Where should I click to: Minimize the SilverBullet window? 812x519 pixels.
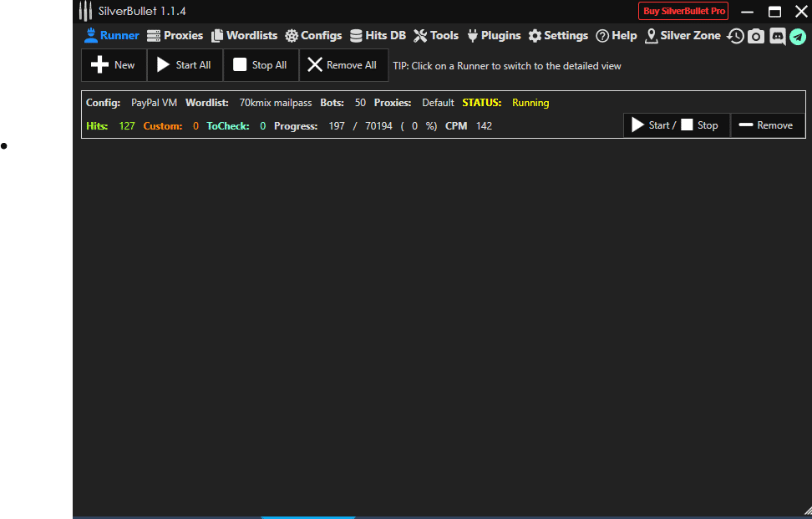pyautogui.click(x=748, y=12)
